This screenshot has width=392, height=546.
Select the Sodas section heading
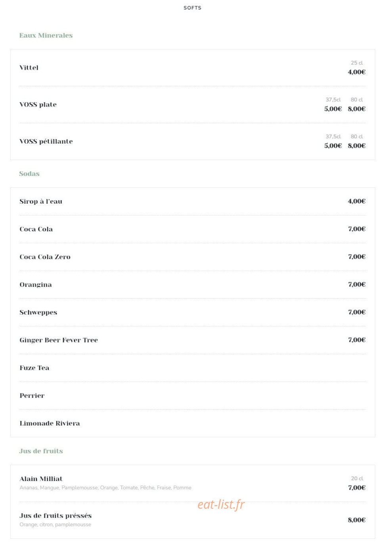(29, 174)
